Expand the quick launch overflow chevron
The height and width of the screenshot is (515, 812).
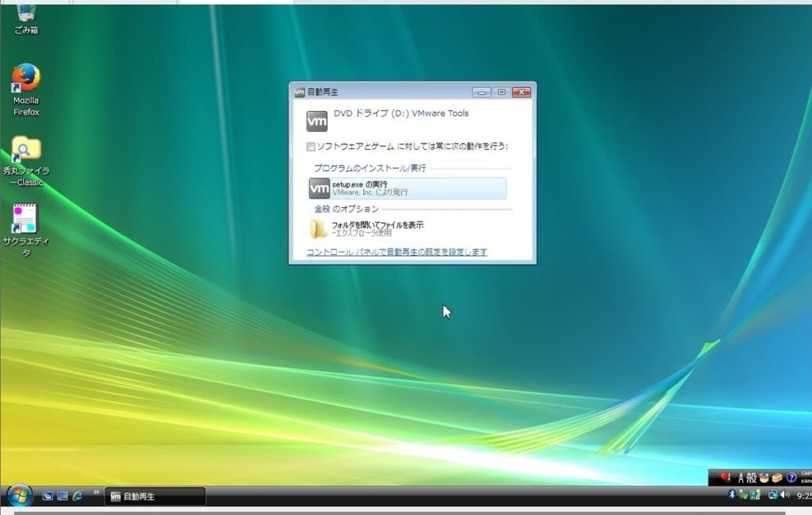[96, 492]
